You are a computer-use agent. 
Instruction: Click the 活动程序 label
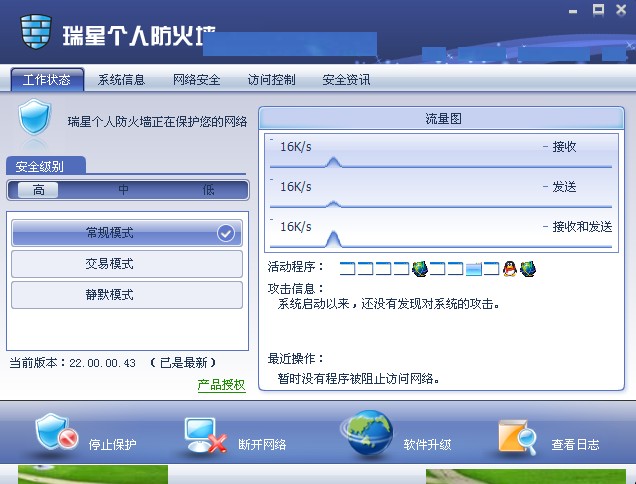(296, 267)
